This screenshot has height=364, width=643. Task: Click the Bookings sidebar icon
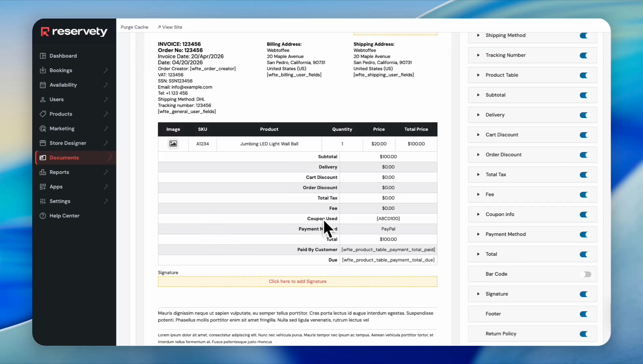pyautogui.click(x=43, y=70)
